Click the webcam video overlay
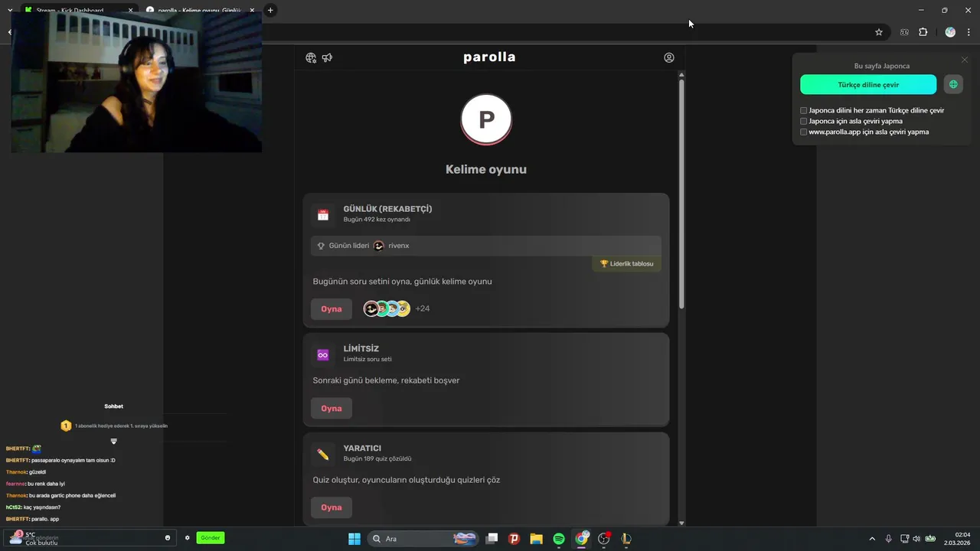 [x=136, y=82]
